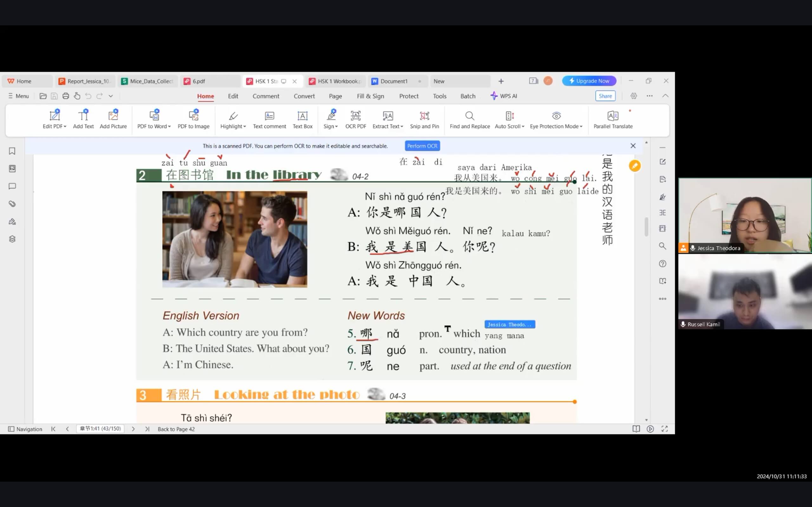
Task: Click the Parallel Translate icon
Action: (613, 116)
